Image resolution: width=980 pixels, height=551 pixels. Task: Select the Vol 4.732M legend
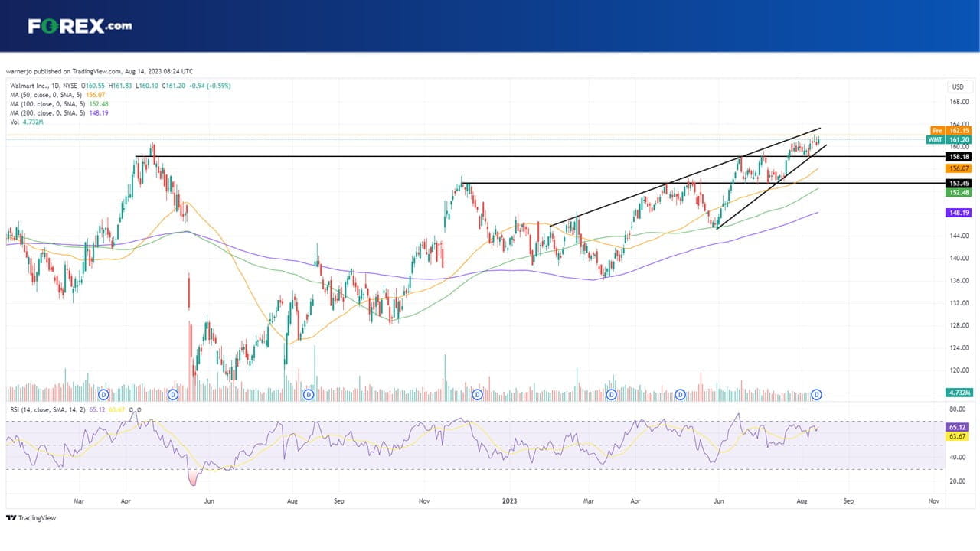tap(25, 122)
